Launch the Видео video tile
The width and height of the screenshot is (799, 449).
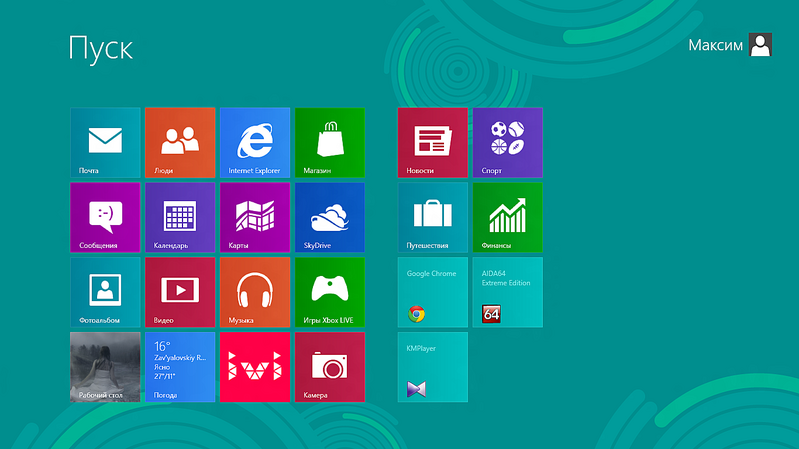point(180,292)
